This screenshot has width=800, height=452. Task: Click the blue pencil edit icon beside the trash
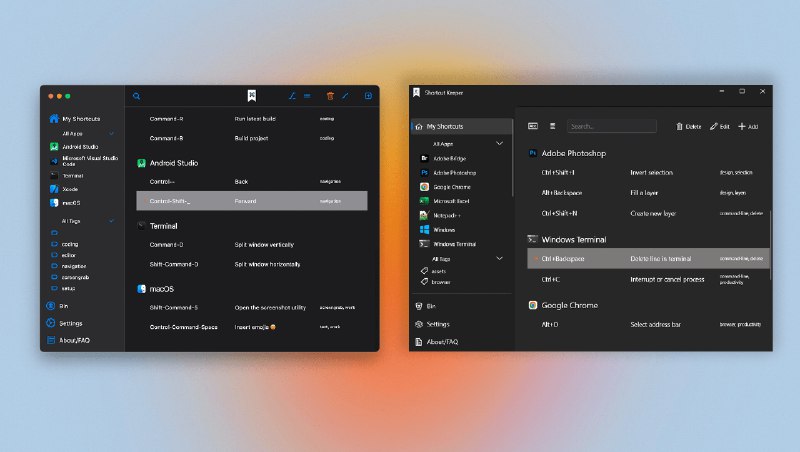[x=345, y=96]
